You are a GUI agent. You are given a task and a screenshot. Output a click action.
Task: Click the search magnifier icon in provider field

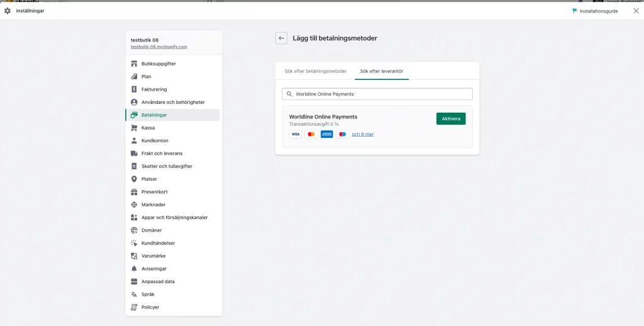pyautogui.click(x=289, y=94)
